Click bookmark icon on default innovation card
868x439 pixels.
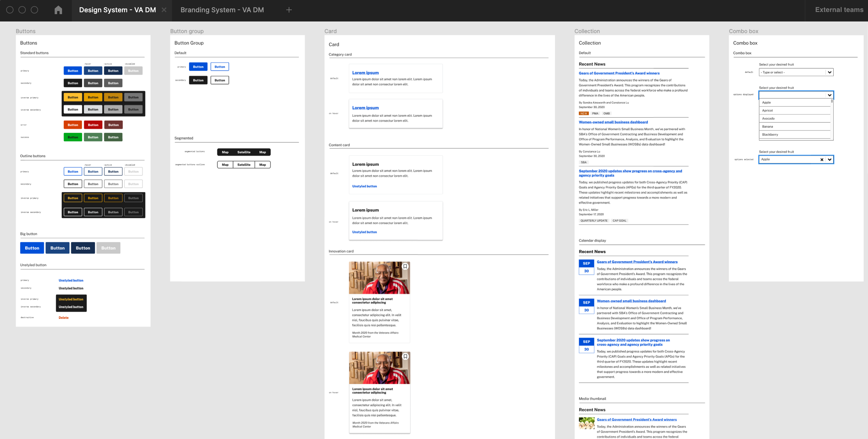pos(405,267)
